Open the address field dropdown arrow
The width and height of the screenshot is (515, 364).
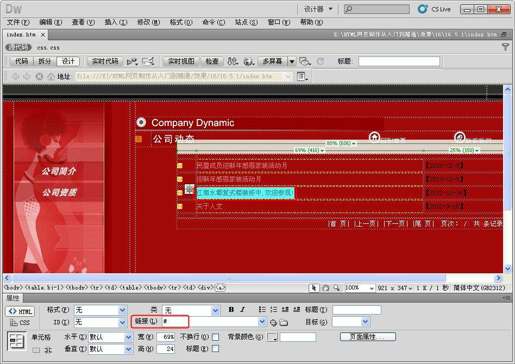click(x=288, y=76)
